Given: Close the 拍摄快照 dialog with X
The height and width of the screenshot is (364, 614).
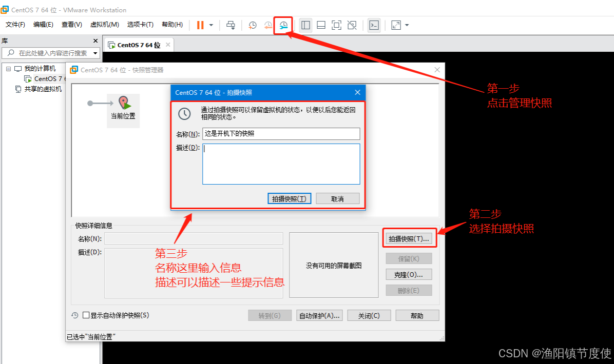Looking at the screenshot, I should 357,92.
